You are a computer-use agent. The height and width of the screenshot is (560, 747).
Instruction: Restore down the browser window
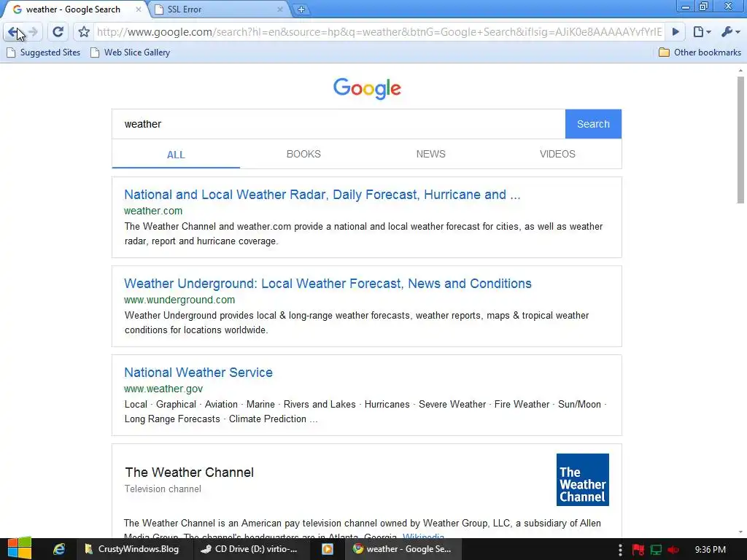pos(703,7)
